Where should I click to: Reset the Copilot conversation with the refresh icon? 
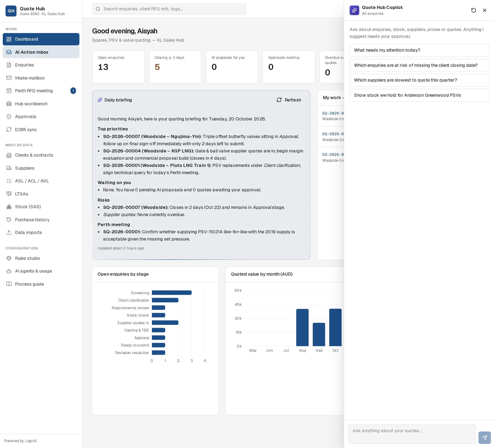[x=473, y=10]
